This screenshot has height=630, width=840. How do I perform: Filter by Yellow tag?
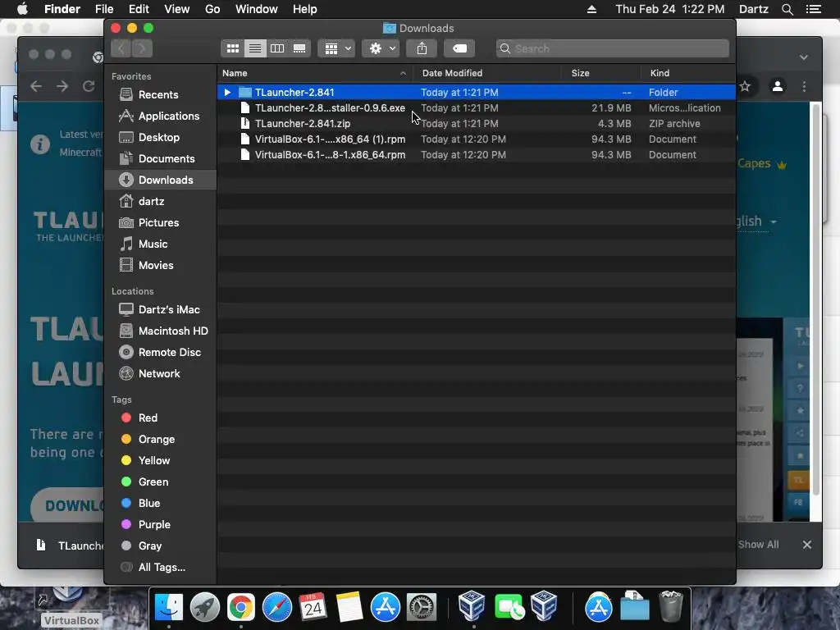[x=160, y=461]
